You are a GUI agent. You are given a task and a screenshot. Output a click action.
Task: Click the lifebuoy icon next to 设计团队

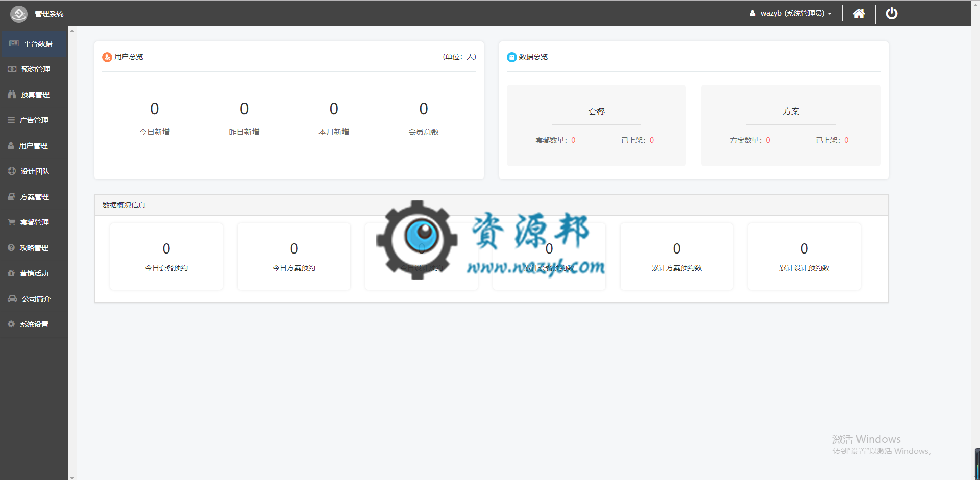click(x=12, y=171)
